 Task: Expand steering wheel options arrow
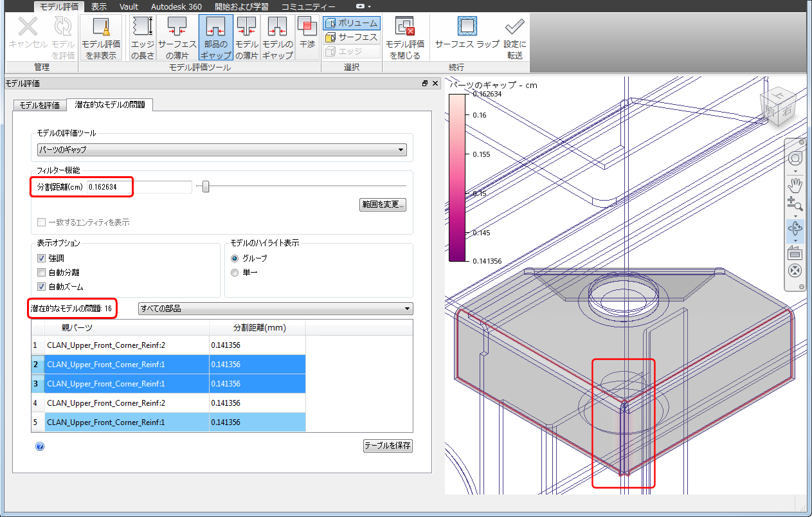point(795,171)
